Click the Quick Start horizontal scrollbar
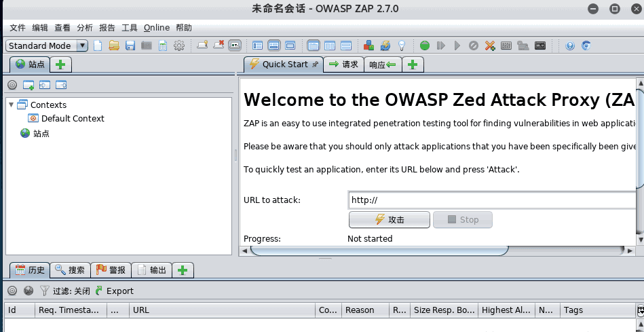 tap(379, 250)
